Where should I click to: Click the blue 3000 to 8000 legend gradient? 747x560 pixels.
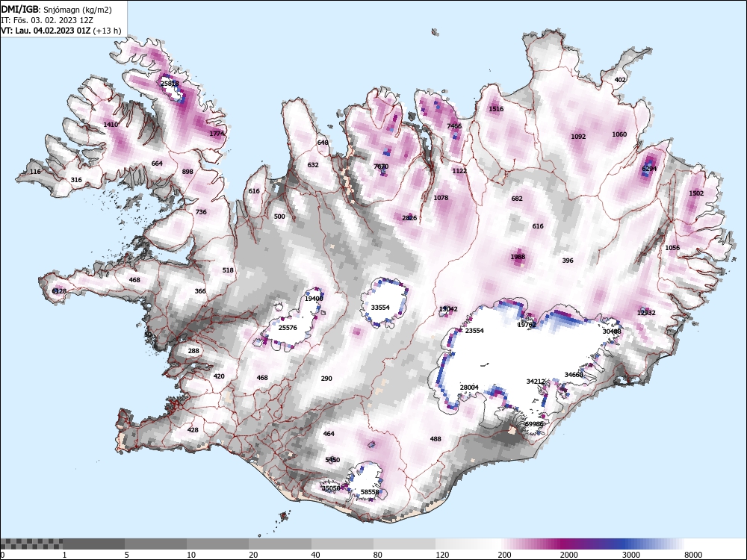654,544
